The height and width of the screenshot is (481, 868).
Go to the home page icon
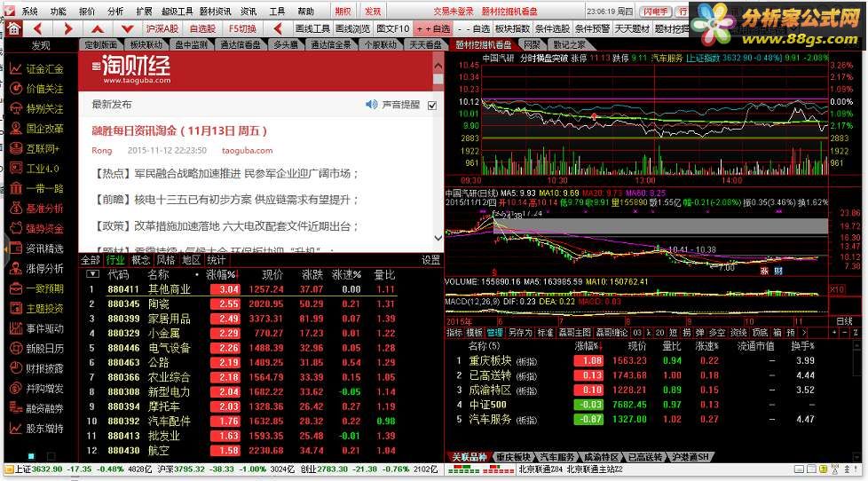tap(13, 28)
